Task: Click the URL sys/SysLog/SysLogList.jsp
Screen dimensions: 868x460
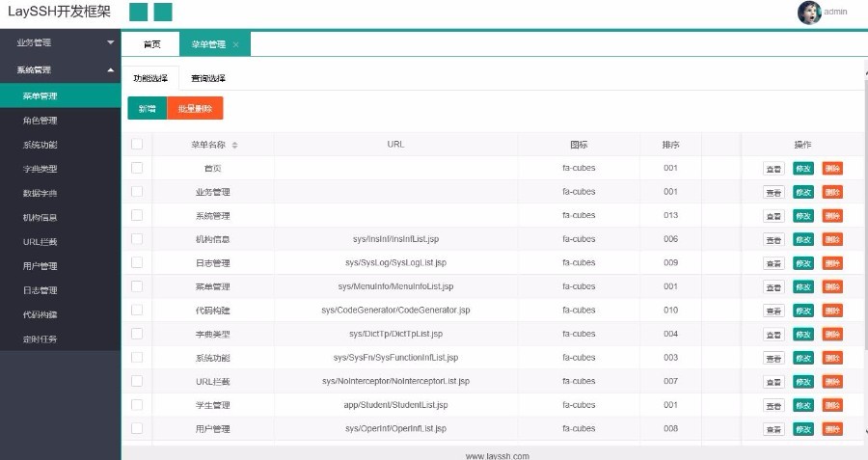Action: 395,262
